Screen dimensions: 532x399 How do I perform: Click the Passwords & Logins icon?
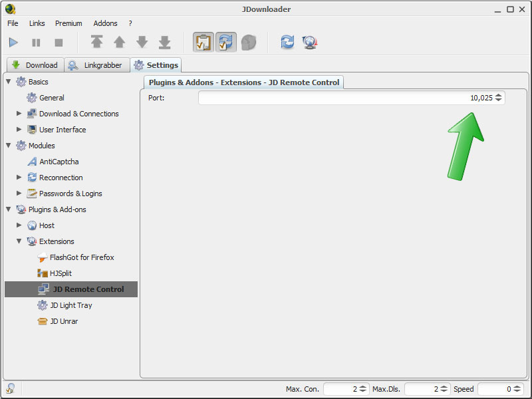point(32,194)
